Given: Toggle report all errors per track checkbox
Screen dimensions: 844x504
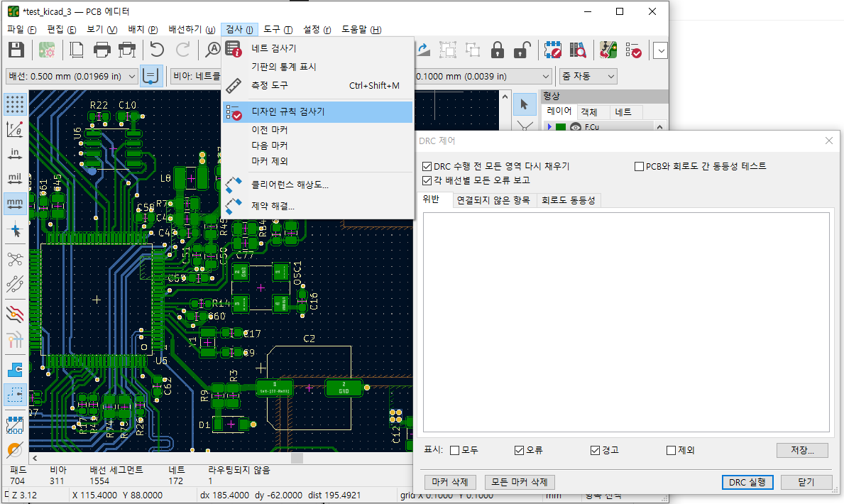Looking at the screenshot, I should coord(427,180).
